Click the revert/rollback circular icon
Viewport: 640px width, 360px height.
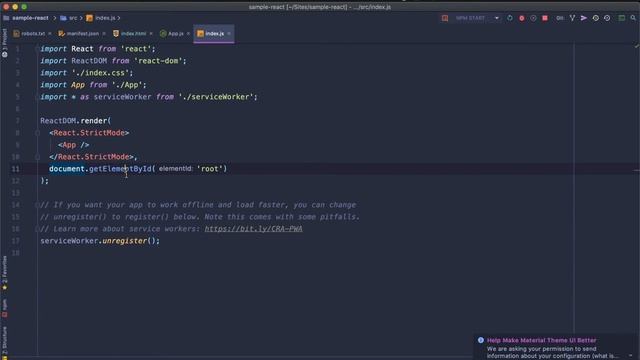coord(607,18)
